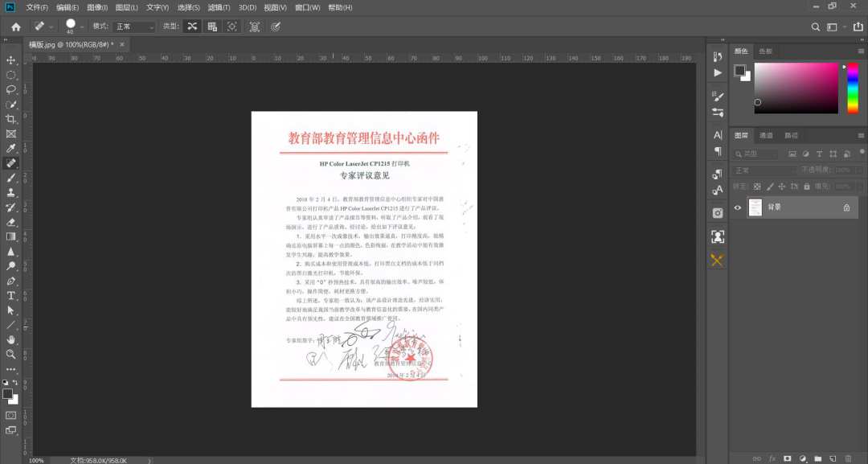Open the 不透明度 opacity dropdown
This screenshot has width=868, height=464.
tap(859, 170)
